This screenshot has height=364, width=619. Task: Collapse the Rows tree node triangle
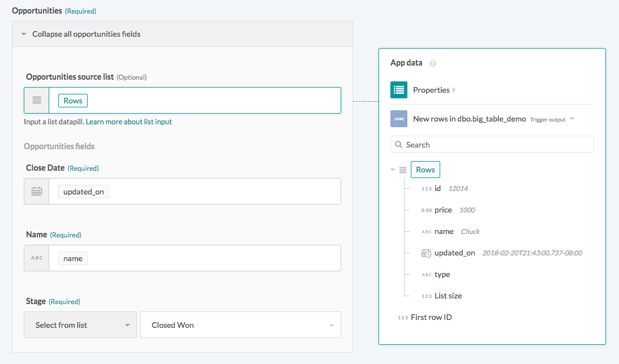click(x=393, y=170)
